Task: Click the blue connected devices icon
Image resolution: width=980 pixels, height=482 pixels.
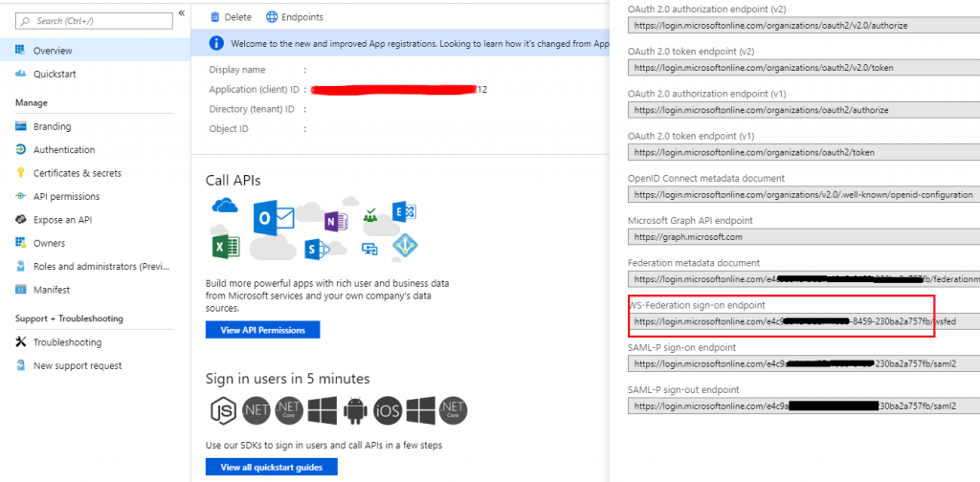Action: [x=369, y=249]
